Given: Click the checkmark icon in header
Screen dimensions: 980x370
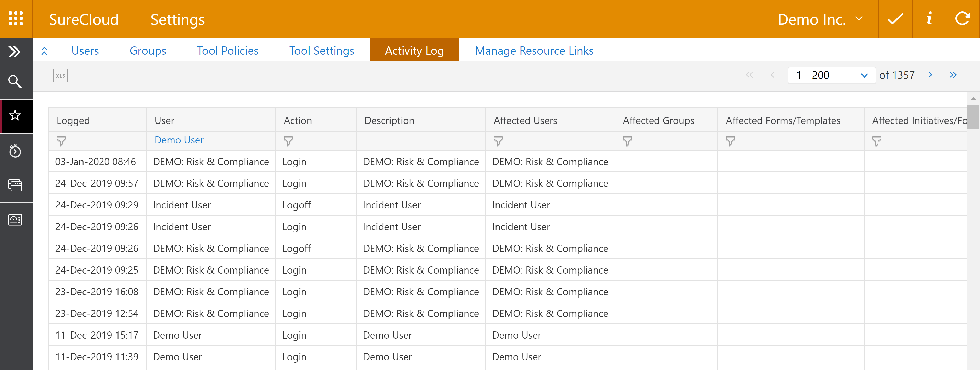Looking at the screenshot, I should click(895, 19).
